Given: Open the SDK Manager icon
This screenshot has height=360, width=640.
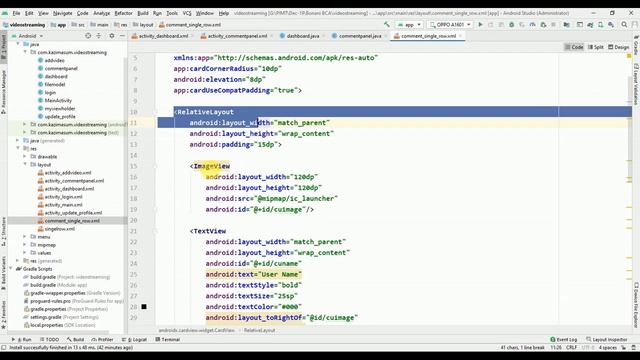Looking at the screenshot, I should [x=611, y=25].
